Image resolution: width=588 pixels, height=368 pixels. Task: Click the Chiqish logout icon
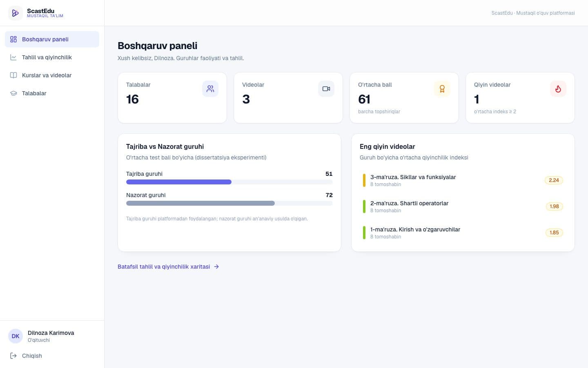coord(13,356)
